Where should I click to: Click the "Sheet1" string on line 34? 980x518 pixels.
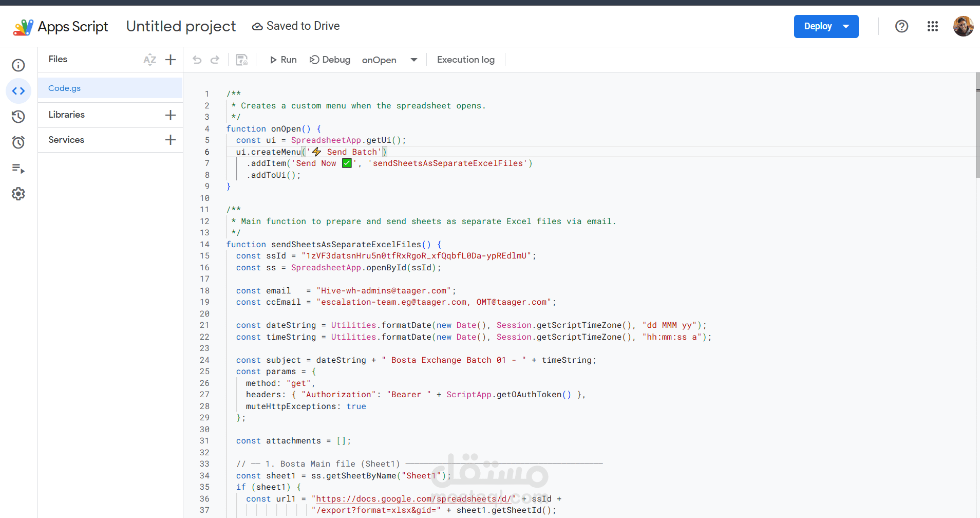[x=421, y=475]
